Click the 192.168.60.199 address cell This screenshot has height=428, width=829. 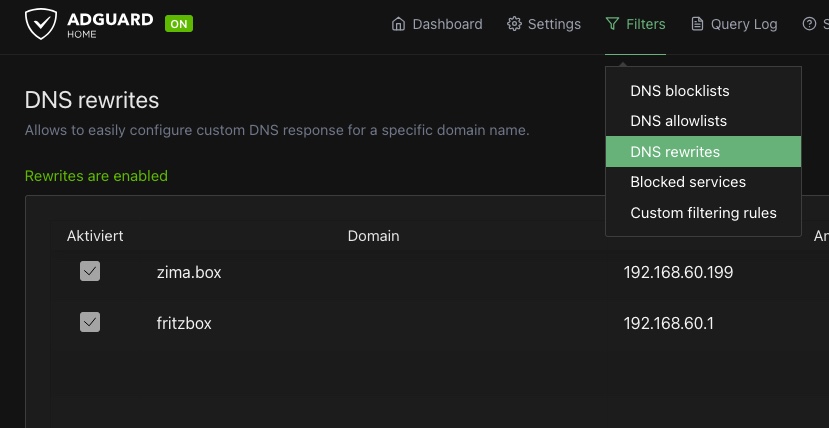[678, 273]
